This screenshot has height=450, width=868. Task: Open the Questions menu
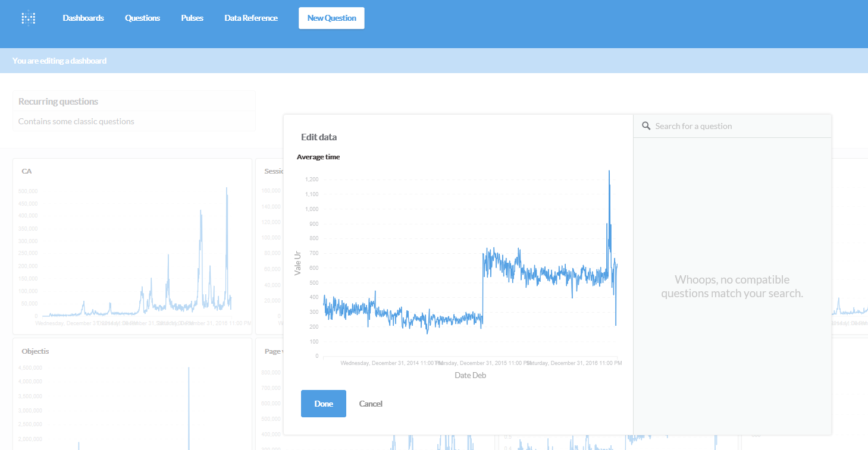click(142, 18)
